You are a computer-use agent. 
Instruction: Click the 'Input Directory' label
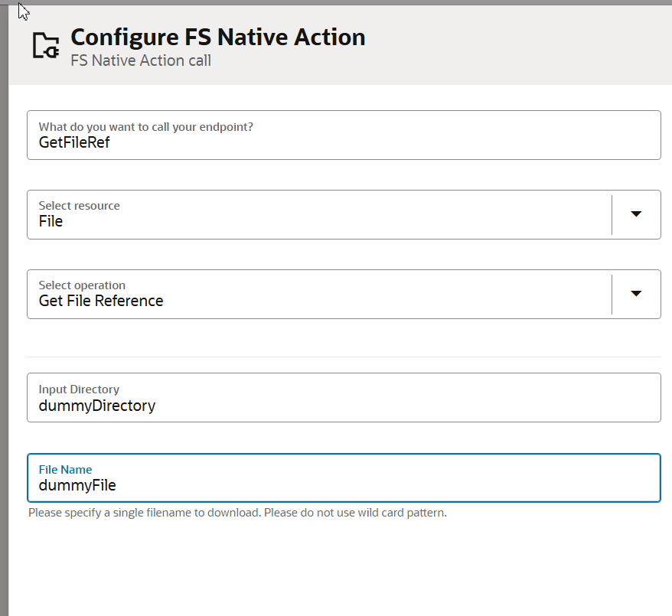(79, 389)
